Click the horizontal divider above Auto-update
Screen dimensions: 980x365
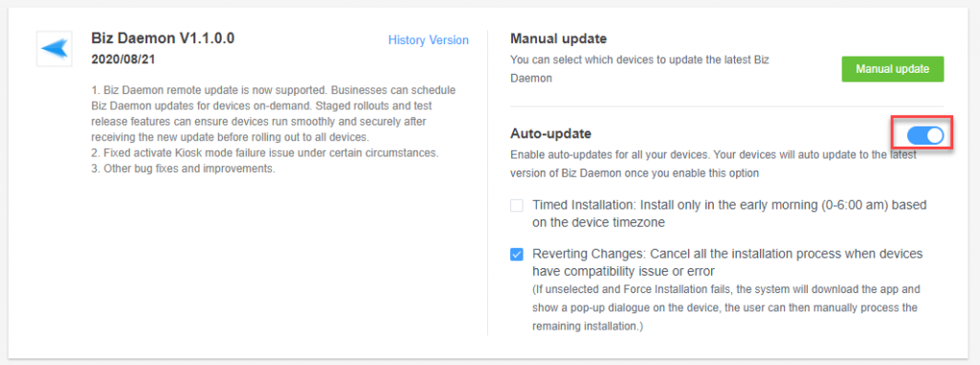click(727, 106)
